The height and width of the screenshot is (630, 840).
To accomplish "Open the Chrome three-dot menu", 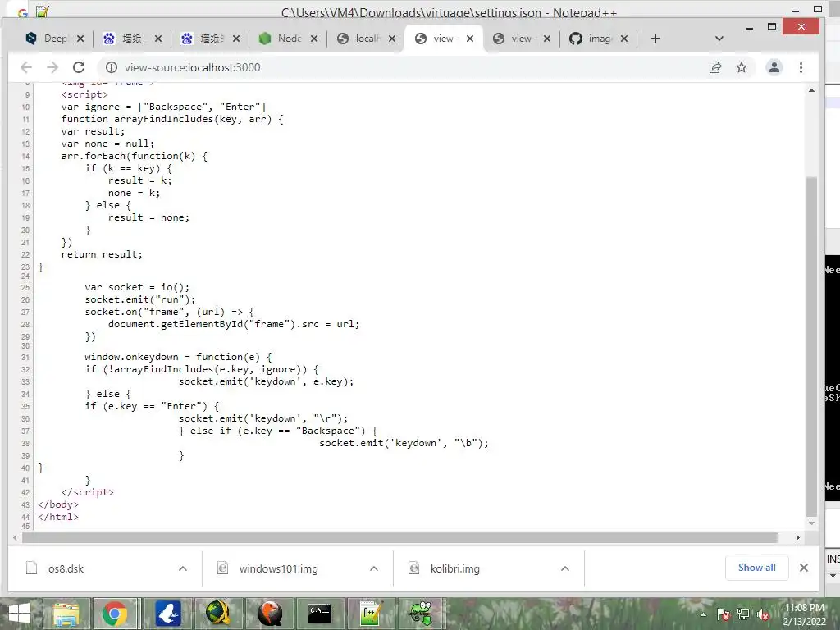I will 801,67.
